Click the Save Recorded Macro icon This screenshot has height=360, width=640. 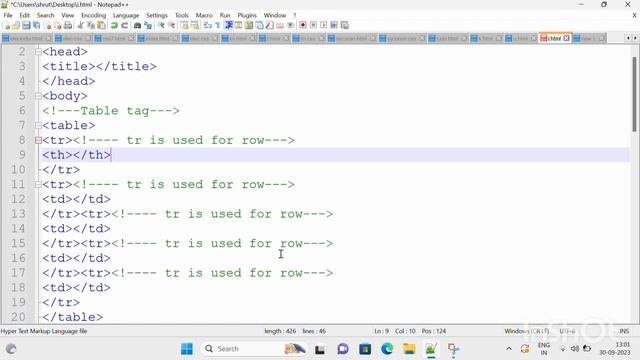[x=345, y=25]
